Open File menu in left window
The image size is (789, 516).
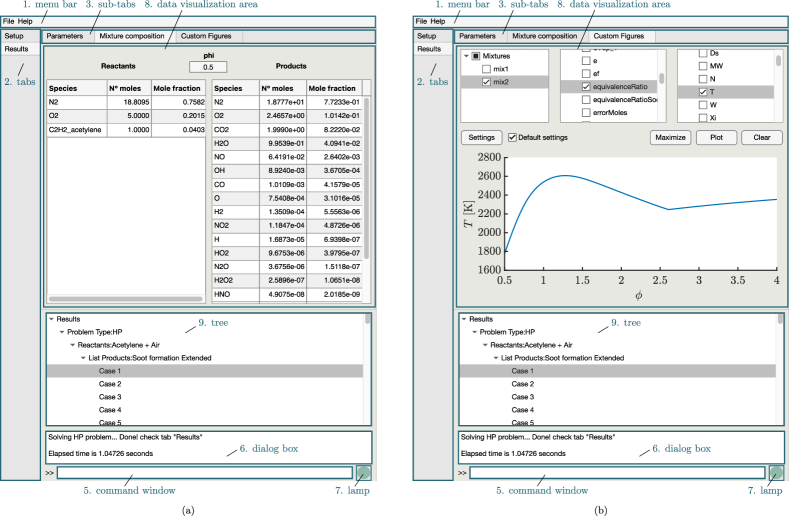9,21
